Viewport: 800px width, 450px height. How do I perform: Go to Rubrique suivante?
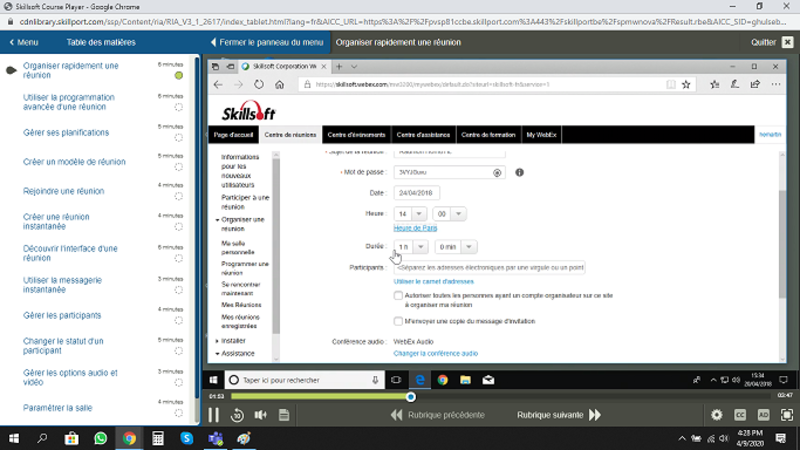pos(559,415)
